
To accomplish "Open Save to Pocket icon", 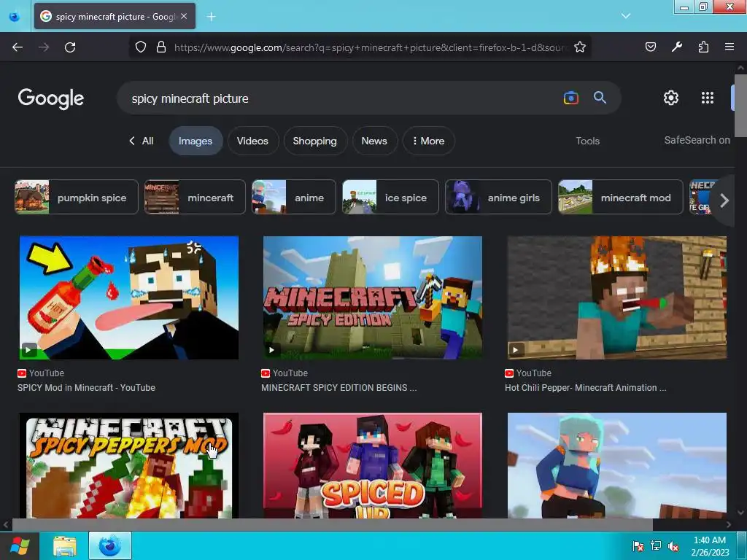I will pyautogui.click(x=651, y=47).
